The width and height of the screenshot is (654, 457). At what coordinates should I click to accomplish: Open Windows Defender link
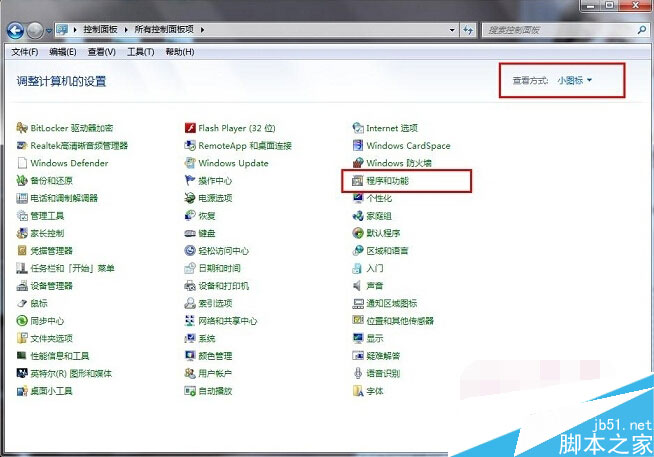69,163
